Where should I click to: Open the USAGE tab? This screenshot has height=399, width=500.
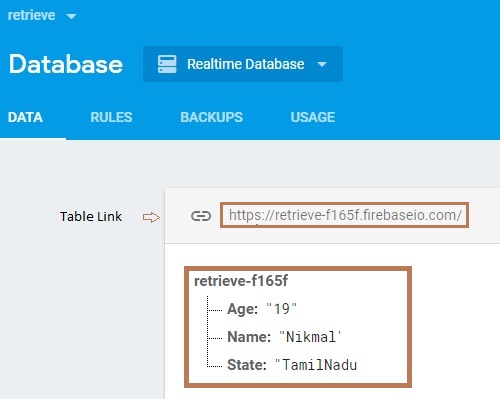313,117
